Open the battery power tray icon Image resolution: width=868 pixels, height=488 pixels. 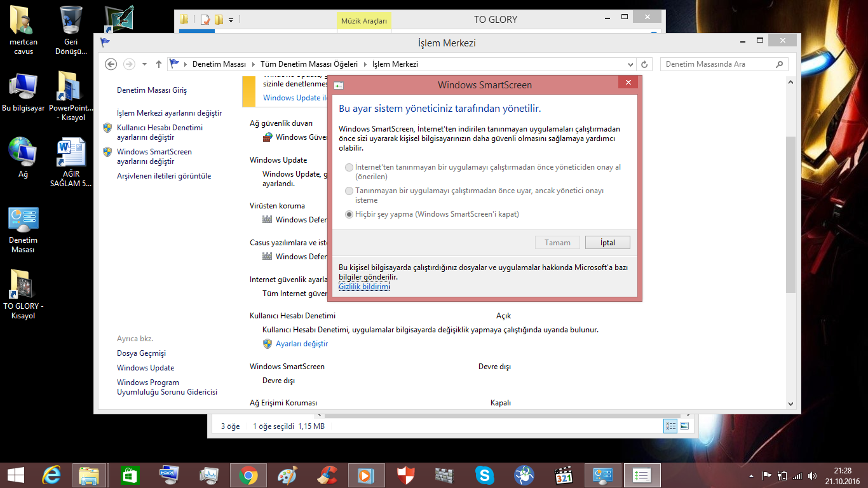(782, 475)
